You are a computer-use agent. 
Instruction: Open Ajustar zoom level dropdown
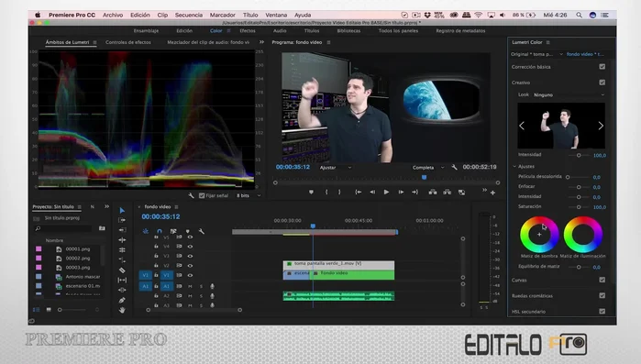(x=336, y=168)
